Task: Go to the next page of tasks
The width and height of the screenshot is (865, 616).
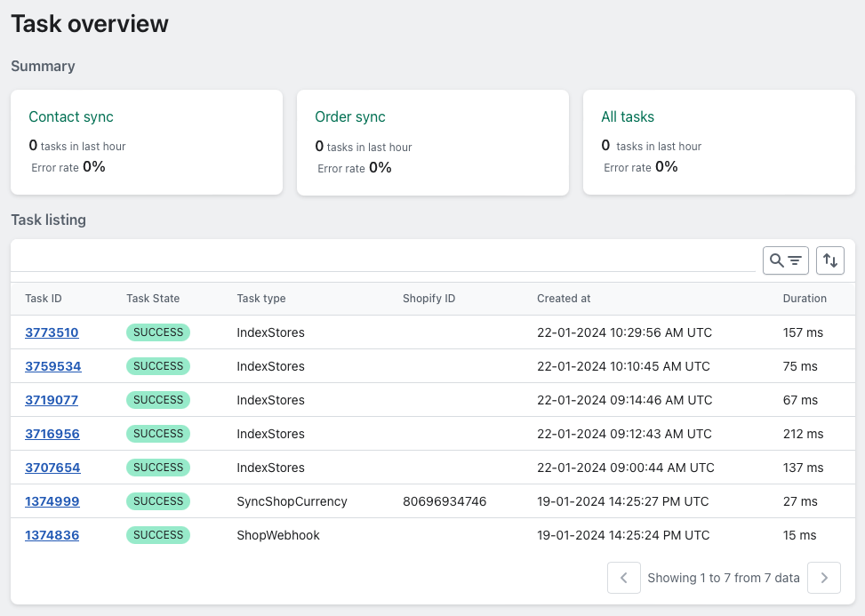Action: tap(823, 578)
